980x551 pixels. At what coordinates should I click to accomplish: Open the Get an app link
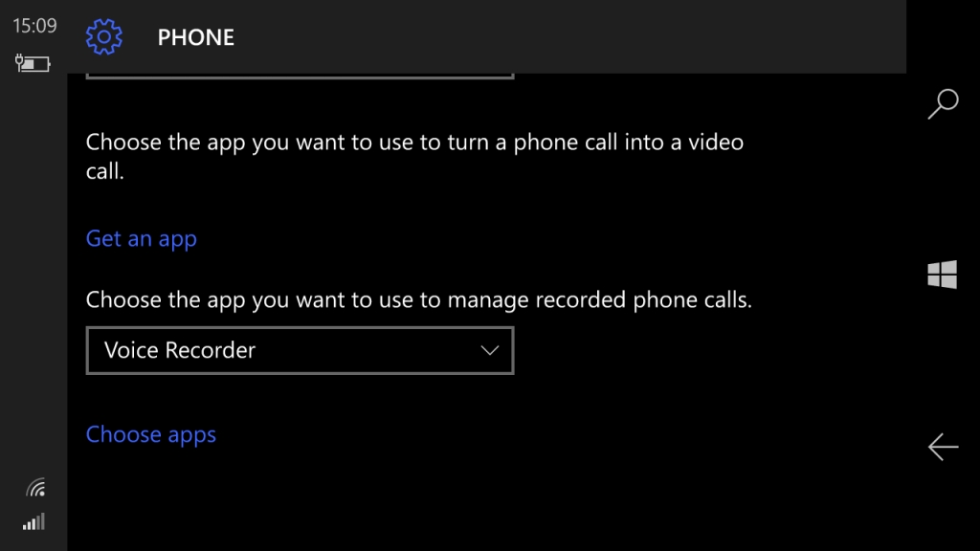pyautogui.click(x=142, y=238)
